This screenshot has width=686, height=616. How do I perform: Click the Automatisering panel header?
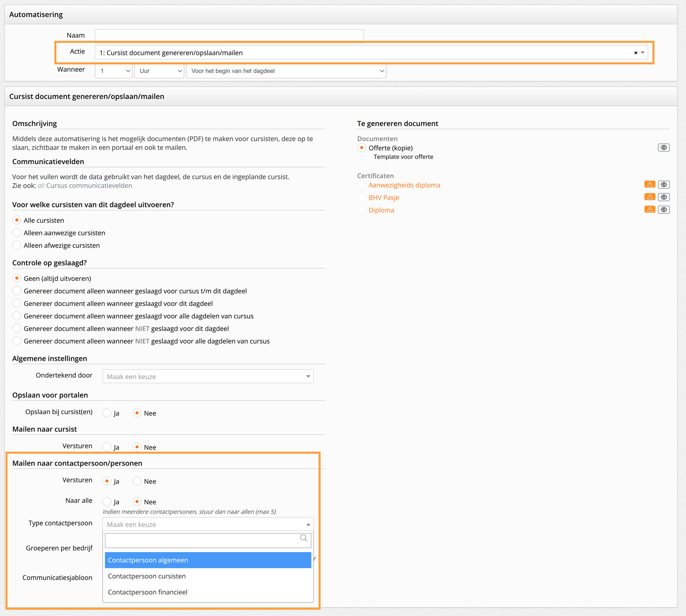(x=341, y=15)
